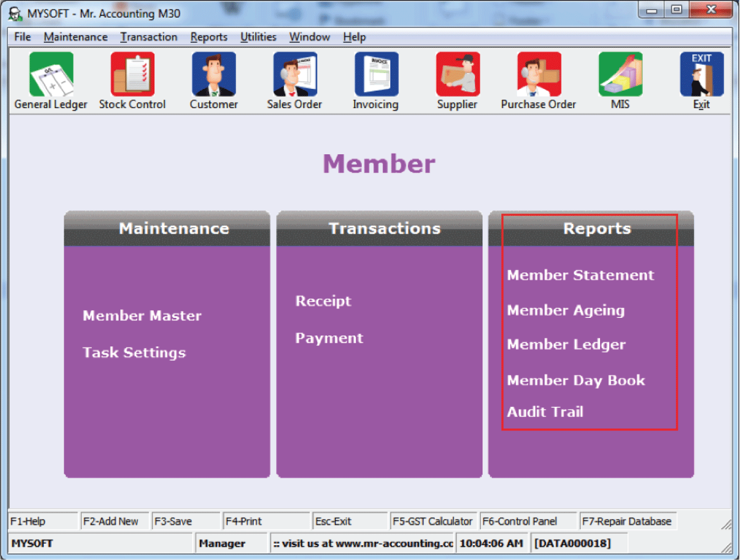Open the File menu
Screen dimensions: 740x560
click(23, 37)
